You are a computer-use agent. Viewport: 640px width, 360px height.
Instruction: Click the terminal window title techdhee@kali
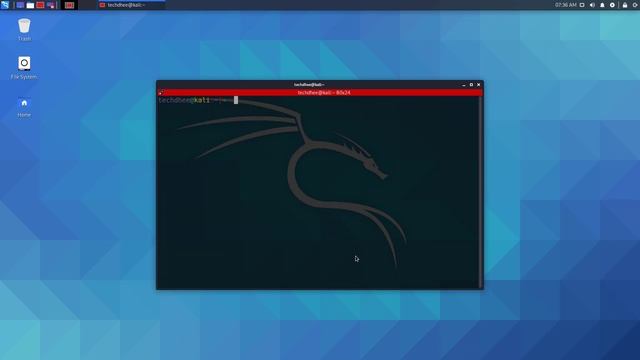coord(309,84)
